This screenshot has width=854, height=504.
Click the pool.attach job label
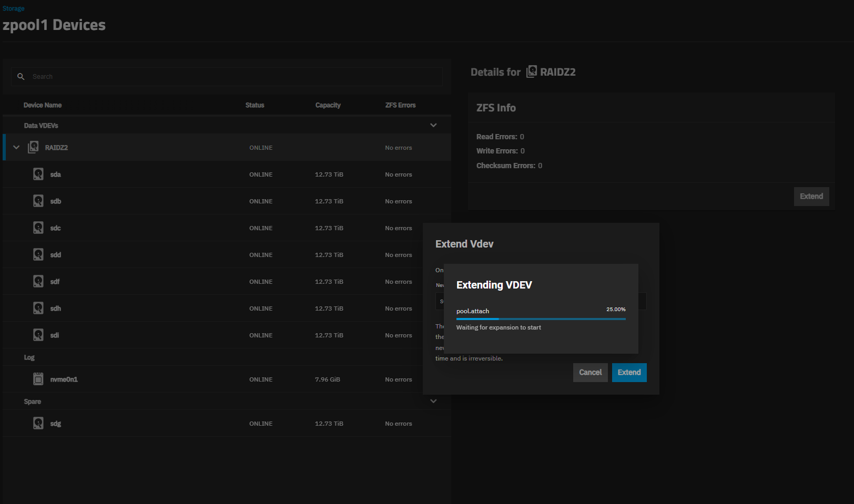point(473,311)
